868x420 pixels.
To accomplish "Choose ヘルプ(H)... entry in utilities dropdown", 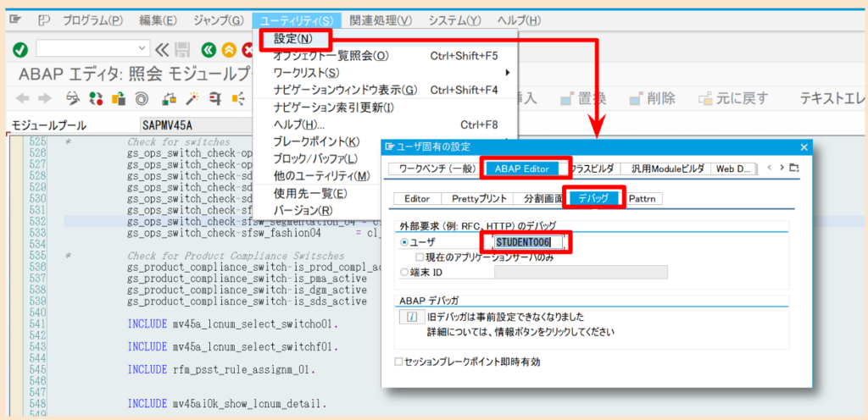I will click(x=385, y=124).
